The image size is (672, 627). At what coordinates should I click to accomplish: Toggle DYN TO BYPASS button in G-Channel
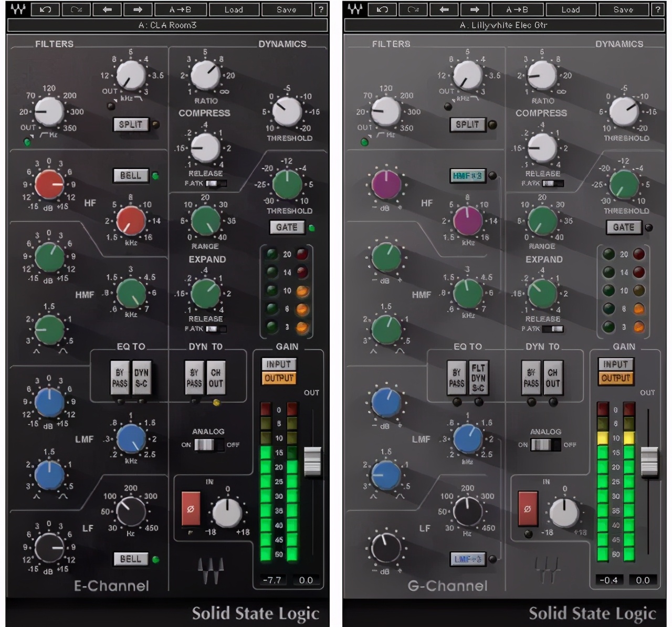coord(531,377)
